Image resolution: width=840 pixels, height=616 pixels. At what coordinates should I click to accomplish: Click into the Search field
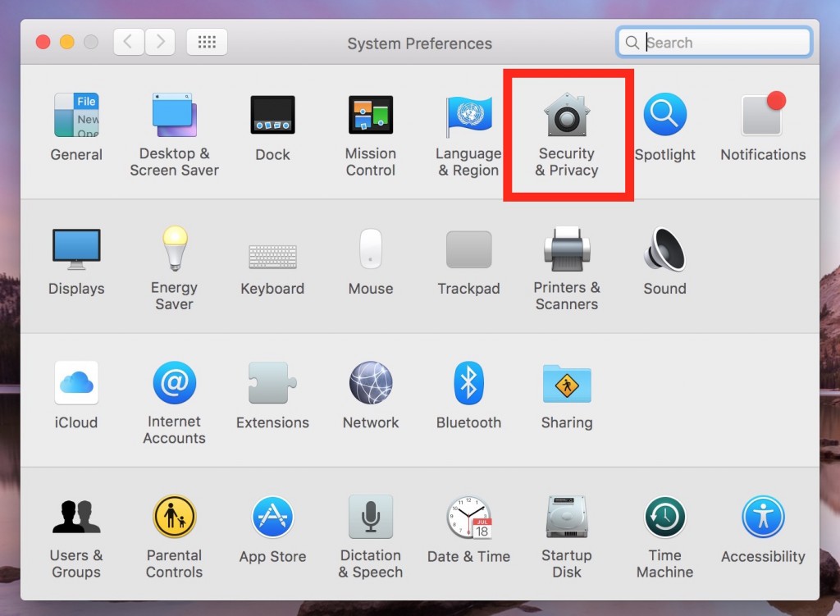pos(714,43)
